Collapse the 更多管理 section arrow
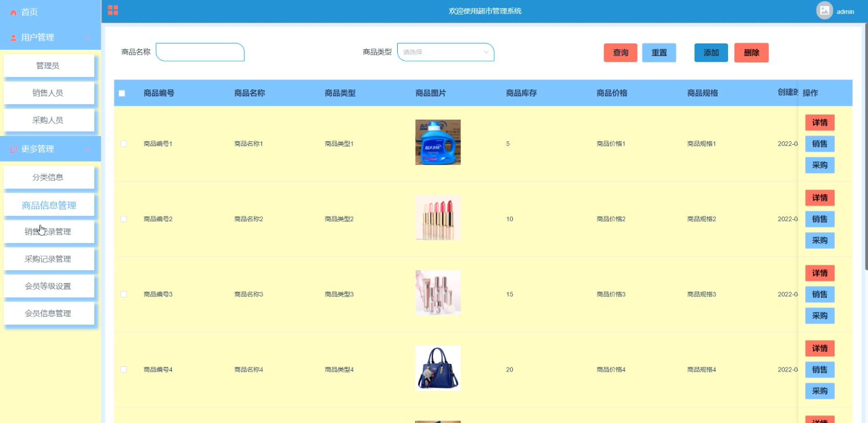Image resolution: width=868 pixels, height=423 pixels. tap(88, 149)
